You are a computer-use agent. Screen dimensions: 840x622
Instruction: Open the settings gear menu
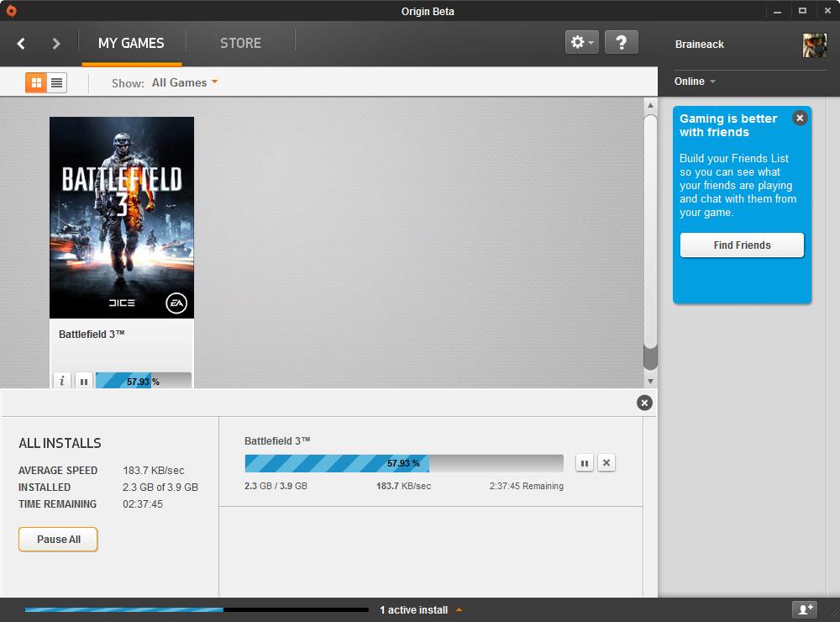[x=582, y=42]
